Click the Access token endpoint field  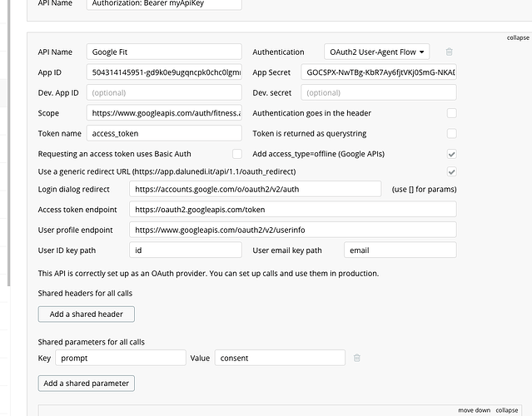click(x=292, y=210)
